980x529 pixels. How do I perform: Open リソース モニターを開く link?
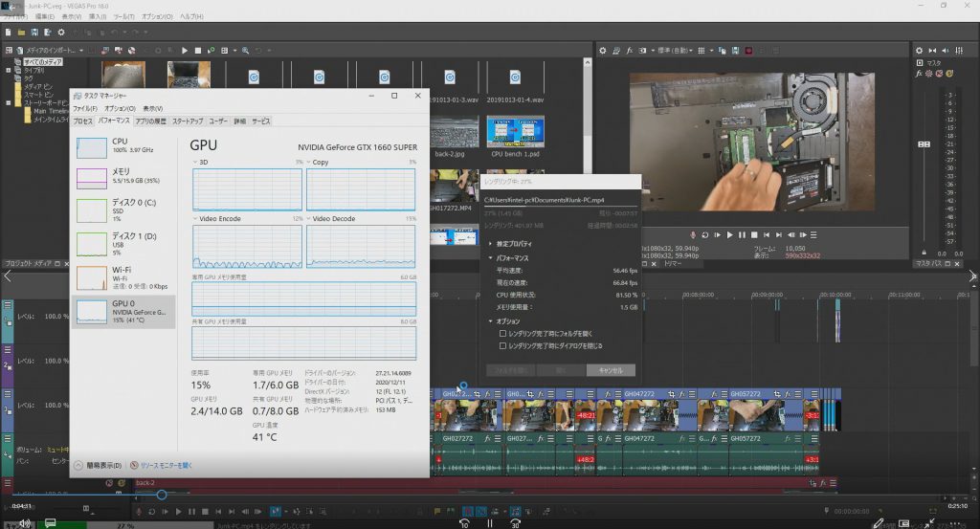pyautogui.click(x=166, y=466)
